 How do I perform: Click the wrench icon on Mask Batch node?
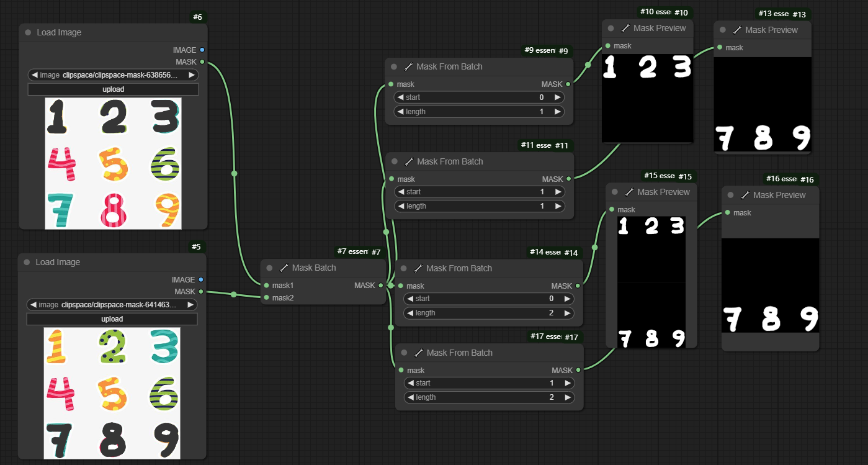[284, 268]
